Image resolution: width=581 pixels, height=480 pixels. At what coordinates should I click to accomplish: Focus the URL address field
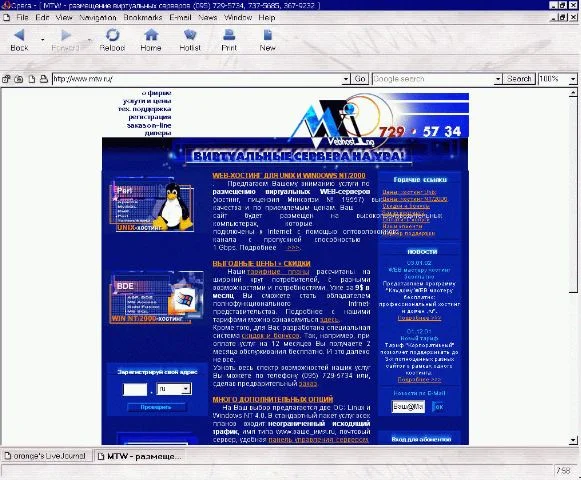coord(197,79)
